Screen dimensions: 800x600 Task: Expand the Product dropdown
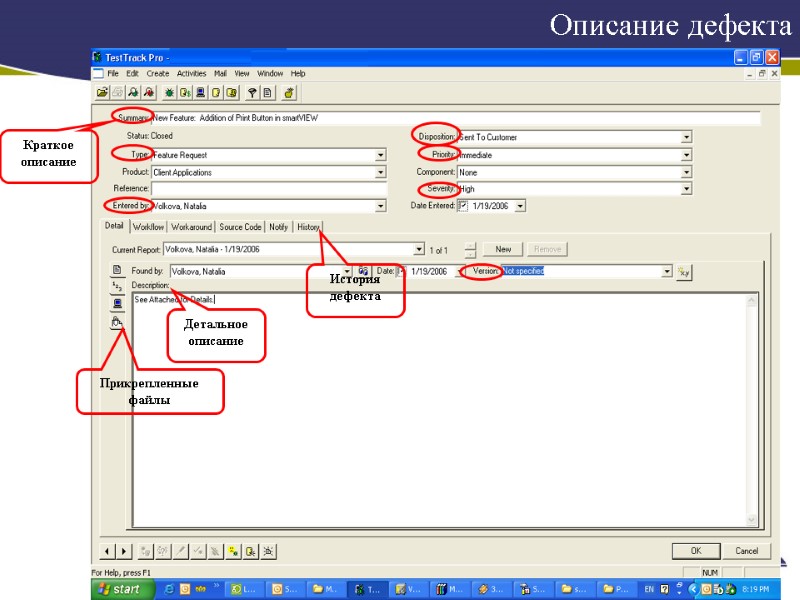[380, 172]
